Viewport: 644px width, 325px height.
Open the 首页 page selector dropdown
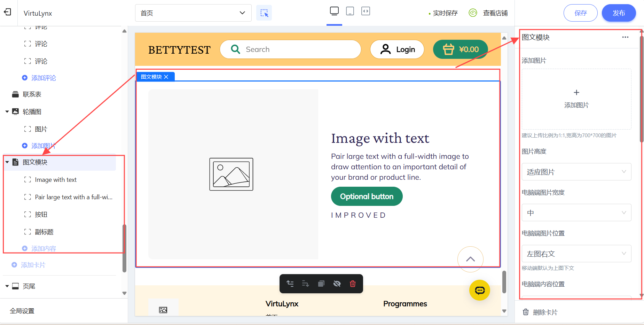coord(193,13)
